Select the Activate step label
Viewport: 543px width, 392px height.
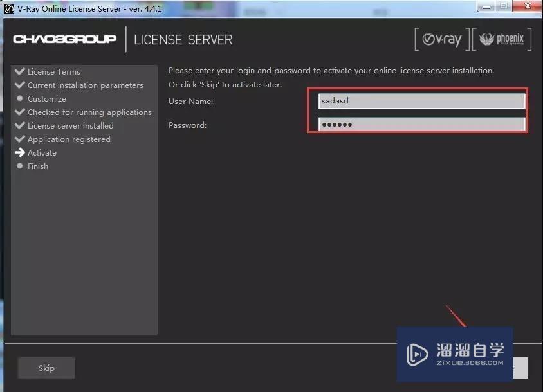click(x=42, y=152)
